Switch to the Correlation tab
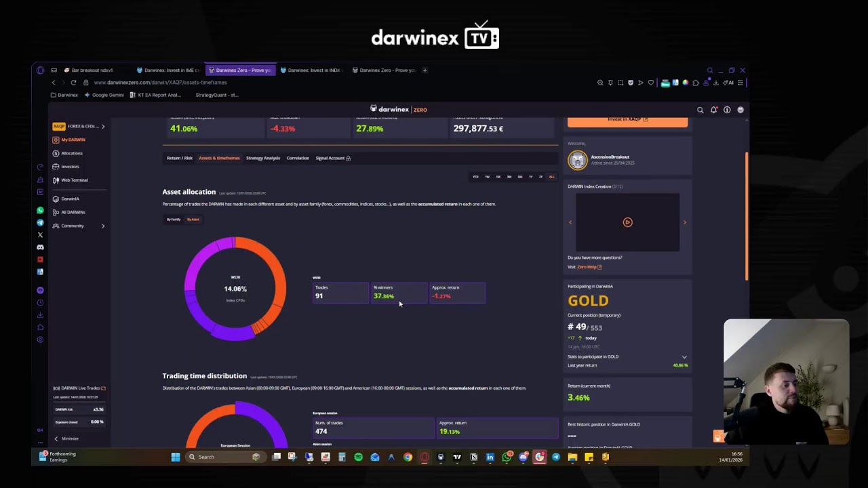This screenshot has height=488, width=868. coord(298,158)
